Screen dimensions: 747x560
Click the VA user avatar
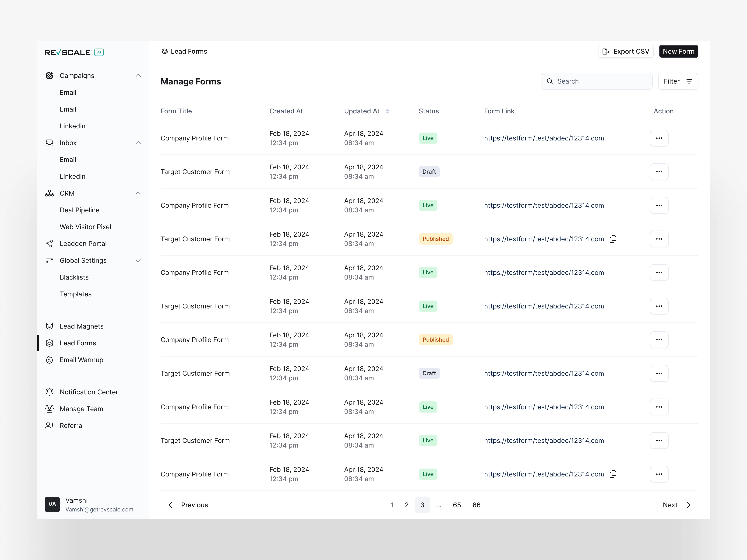(x=52, y=504)
